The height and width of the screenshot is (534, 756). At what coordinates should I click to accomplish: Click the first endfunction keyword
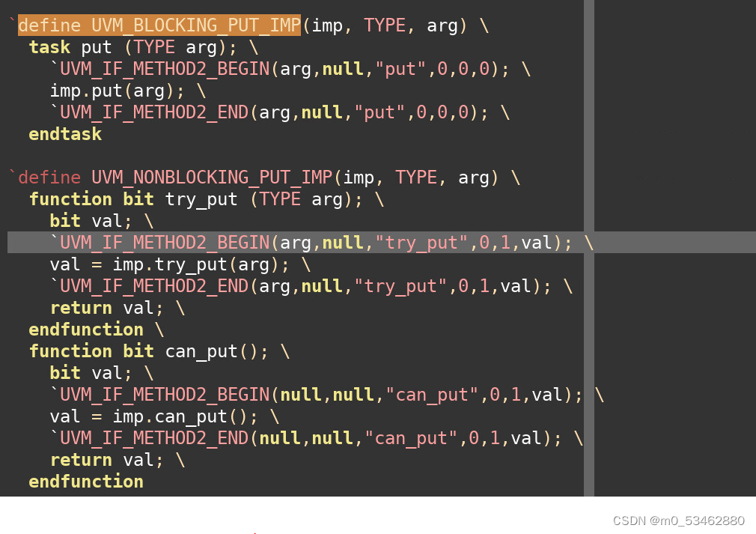point(85,330)
